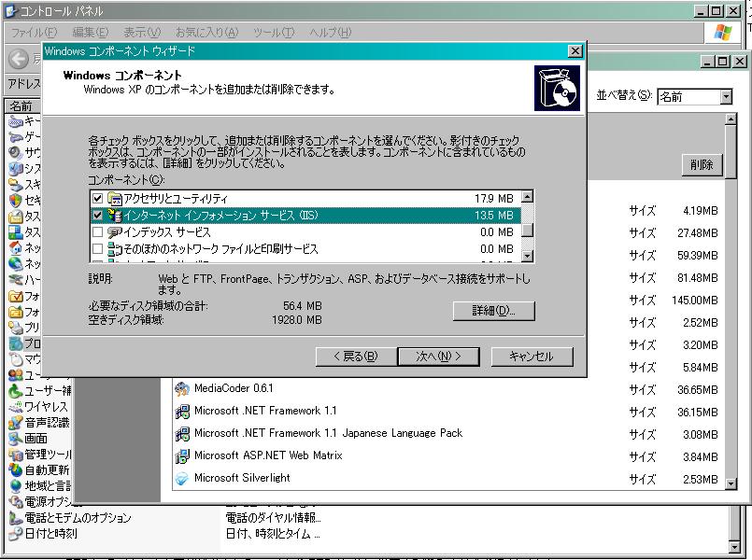The image size is (752, 560).
Task: Click the 名前 column header
Action: 22,105
